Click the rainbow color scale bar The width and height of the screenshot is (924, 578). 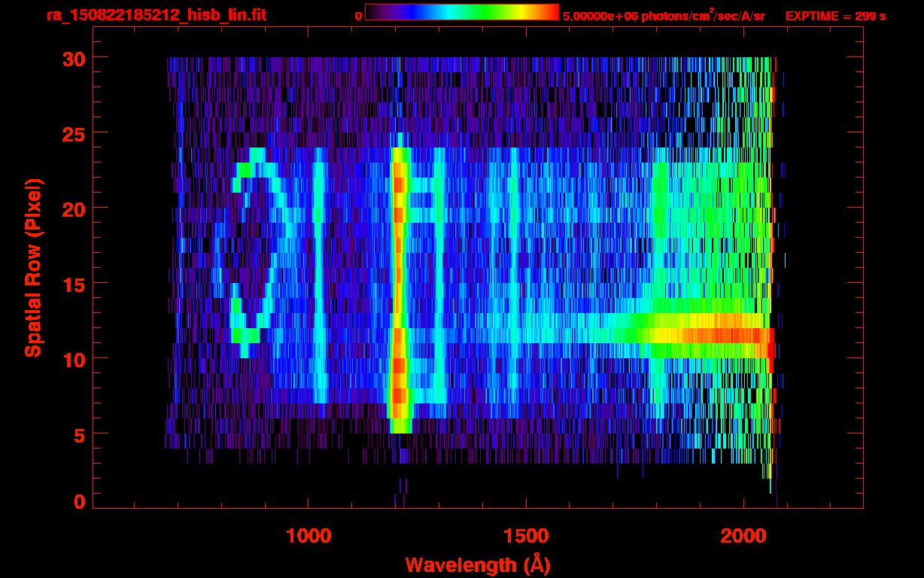tap(462, 12)
